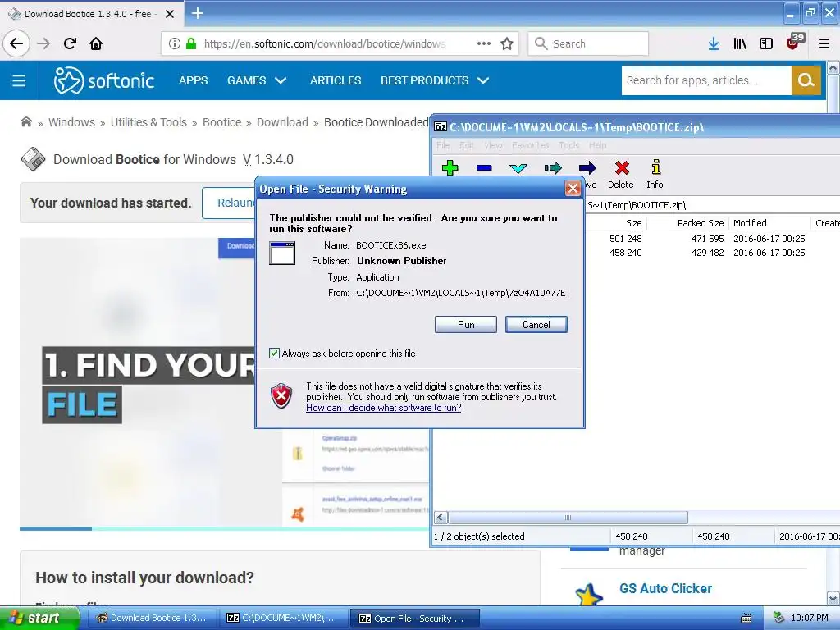Expand the GAMES dropdown on Softonic

[257, 80]
